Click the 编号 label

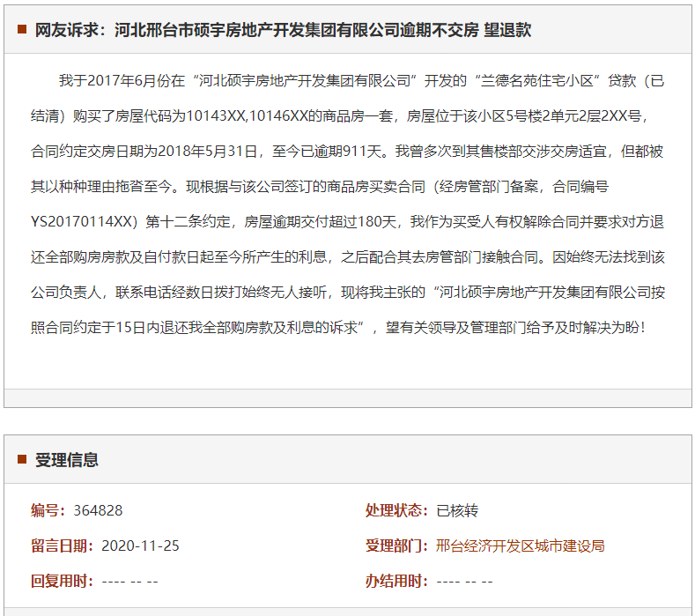point(48,510)
